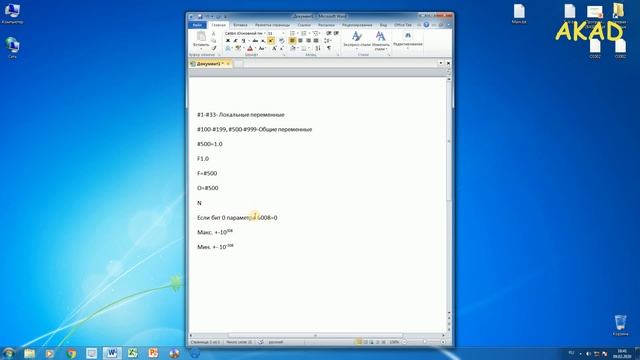
Task: Switch to the Рассылки ribbon tab
Action: 326,25
